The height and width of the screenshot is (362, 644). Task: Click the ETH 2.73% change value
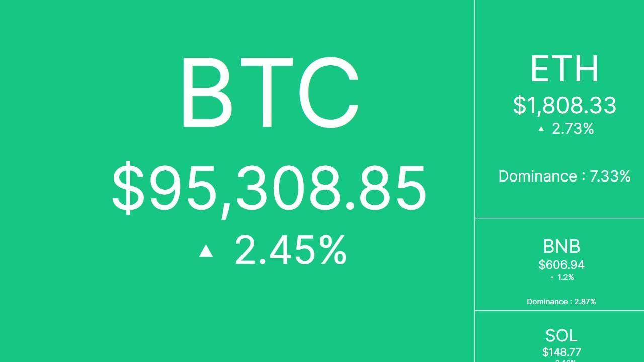(x=573, y=129)
